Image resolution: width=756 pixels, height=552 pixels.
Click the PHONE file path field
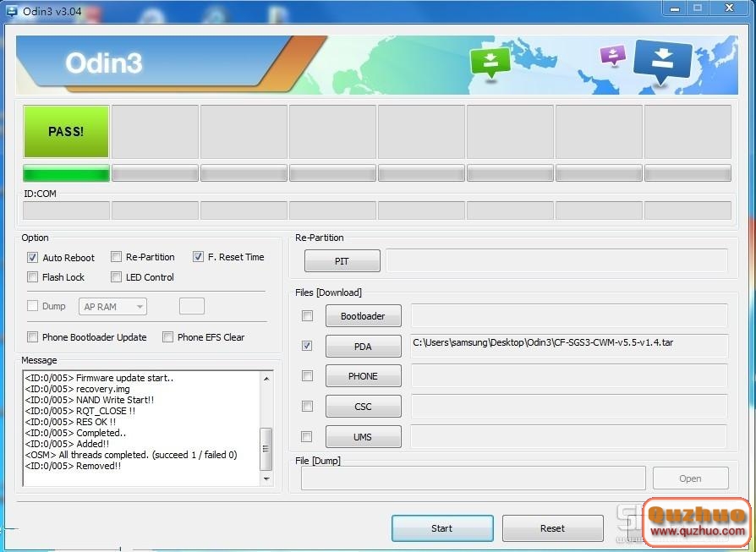pyautogui.click(x=569, y=376)
